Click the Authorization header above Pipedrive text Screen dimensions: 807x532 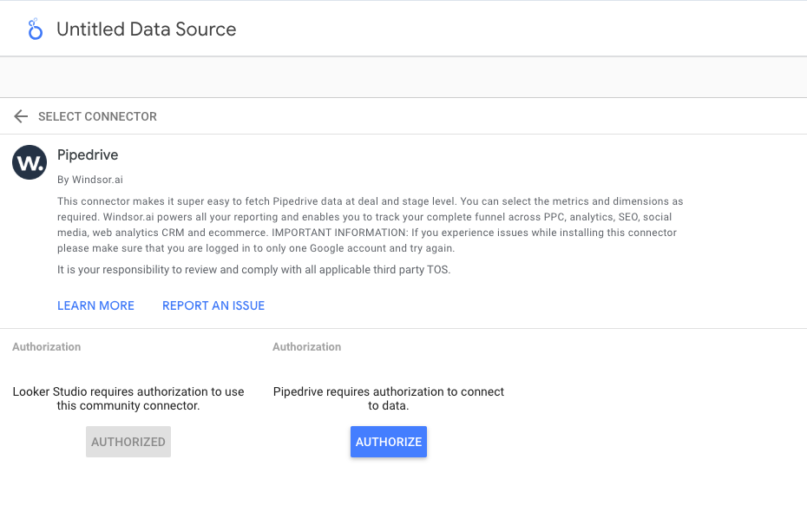click(307, 346)
